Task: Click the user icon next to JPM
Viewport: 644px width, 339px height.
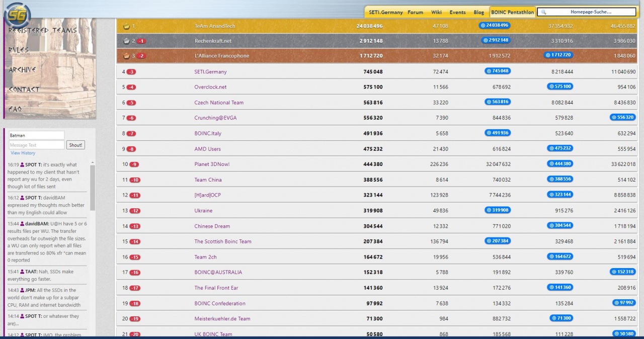Action: [22, 290]
